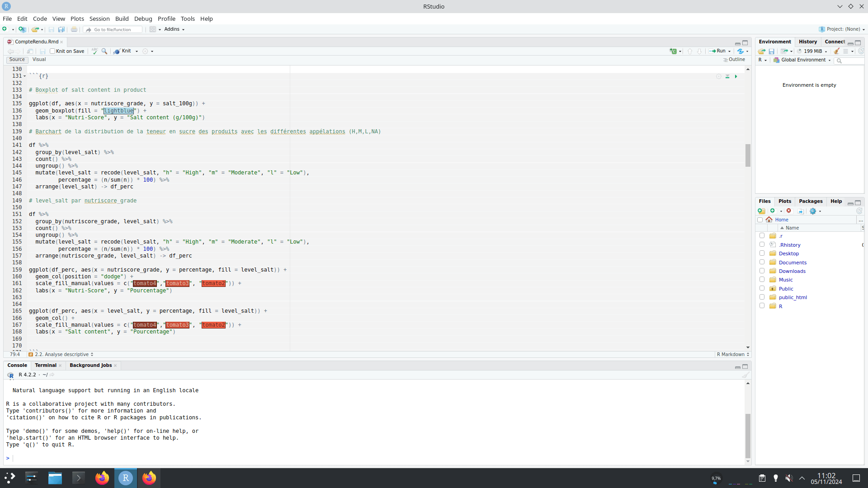This screenshot has height=488, width=868.
Task: Click the New File icon in main toolbar
Action: [x=5, y=29]
